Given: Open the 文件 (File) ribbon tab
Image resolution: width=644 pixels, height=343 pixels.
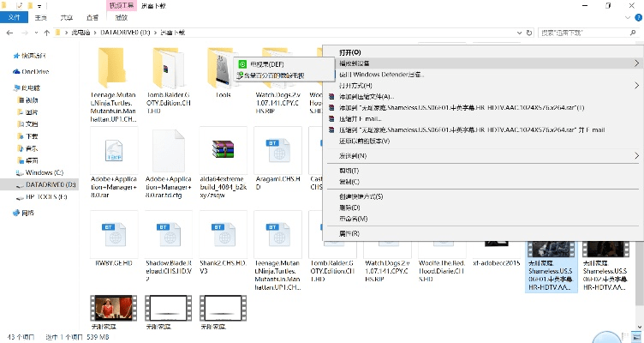Looking at the screenshot, I should pyautogui.click(x=14, y=17).
